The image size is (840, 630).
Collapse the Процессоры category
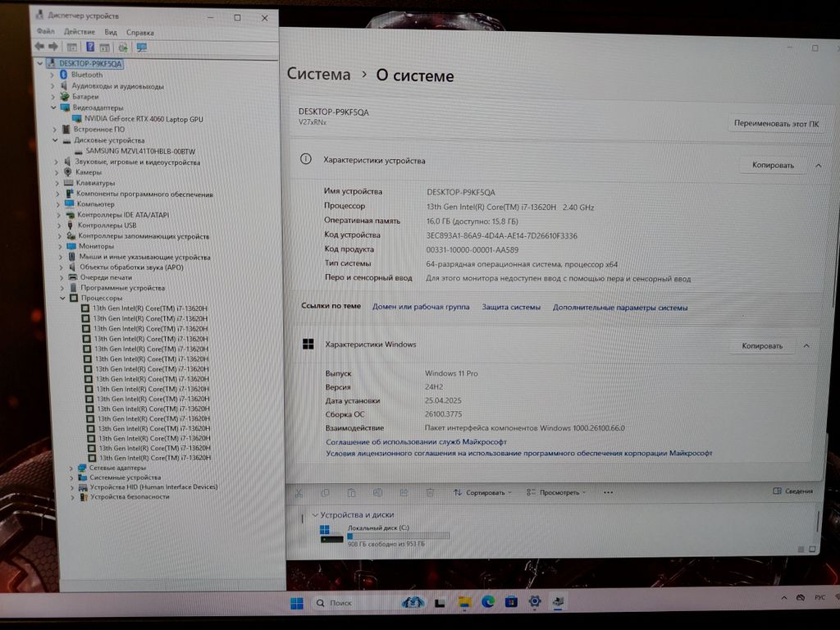click(64, 299)
